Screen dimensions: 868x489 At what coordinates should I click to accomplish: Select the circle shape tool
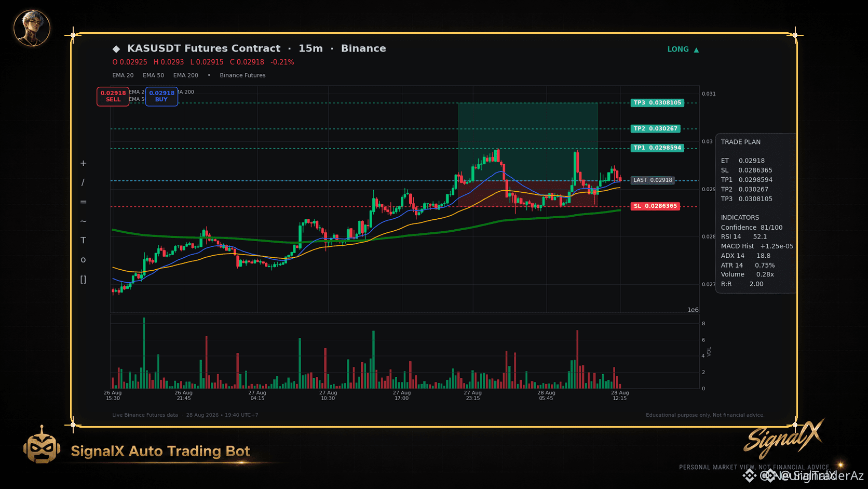tap(83, 260)
